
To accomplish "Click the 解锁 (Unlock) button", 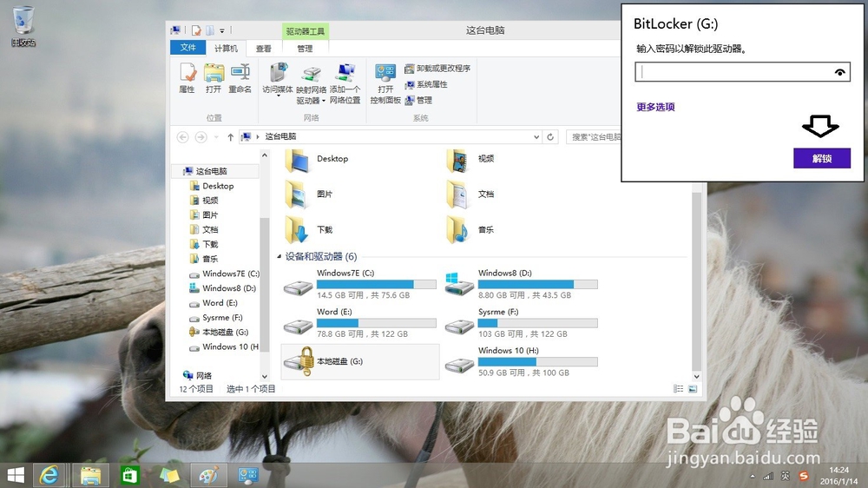I will (821, 158).
